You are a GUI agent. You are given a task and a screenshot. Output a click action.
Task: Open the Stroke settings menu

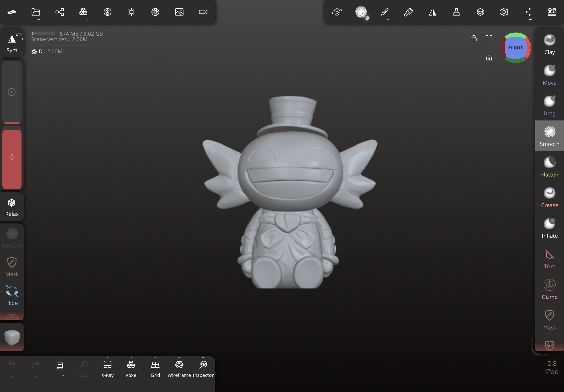(385, 12)
